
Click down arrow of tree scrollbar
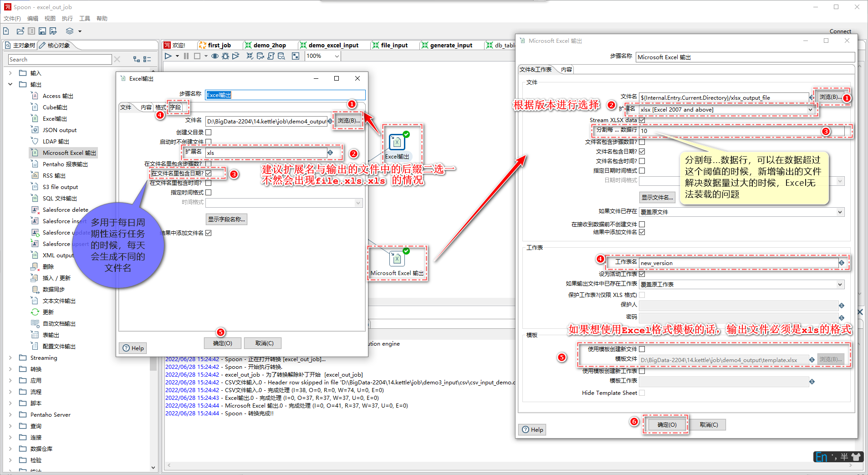(153, 467)
